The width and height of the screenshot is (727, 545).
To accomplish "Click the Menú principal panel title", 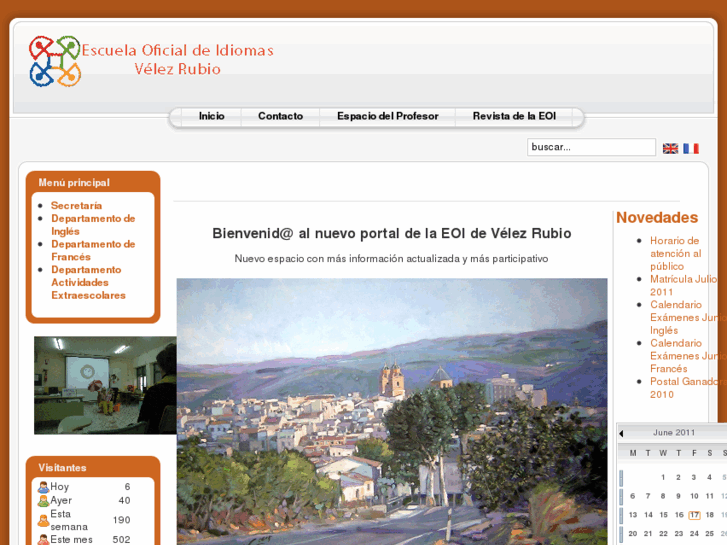I will click(74, 183).
